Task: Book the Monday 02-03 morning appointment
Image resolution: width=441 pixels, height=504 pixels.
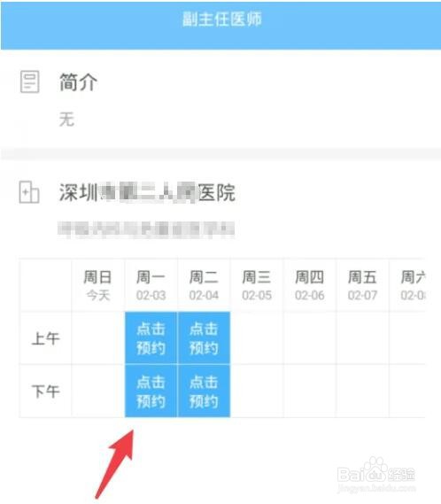Action: tap(151, 337)
